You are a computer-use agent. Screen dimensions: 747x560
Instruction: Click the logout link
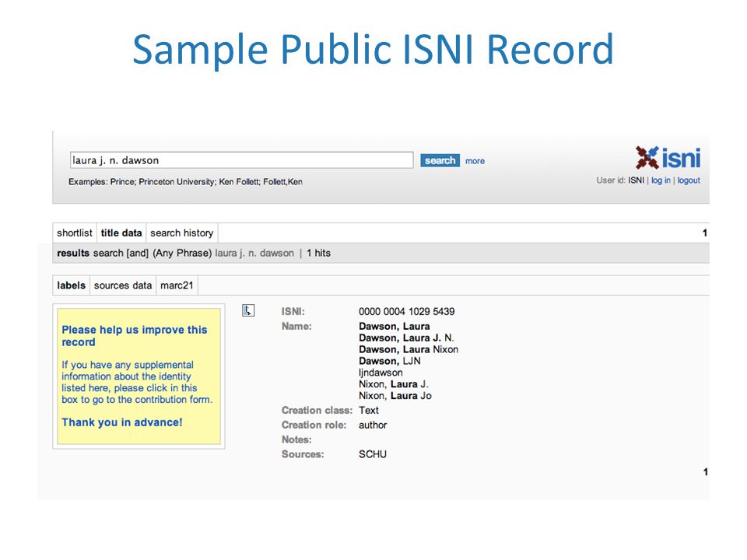click(689, 180)
